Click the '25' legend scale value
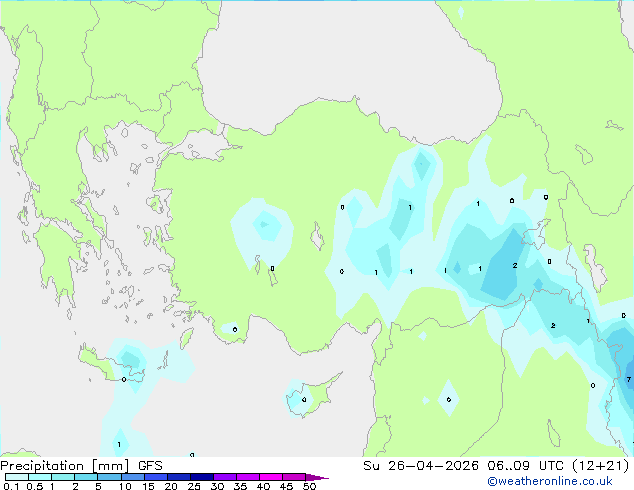 point(194,486)
